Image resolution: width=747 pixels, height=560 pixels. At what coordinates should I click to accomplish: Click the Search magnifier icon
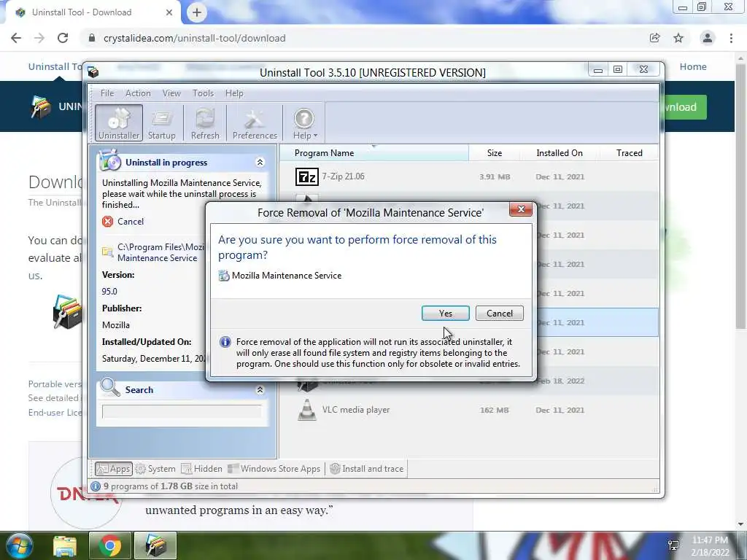(111, 388)
